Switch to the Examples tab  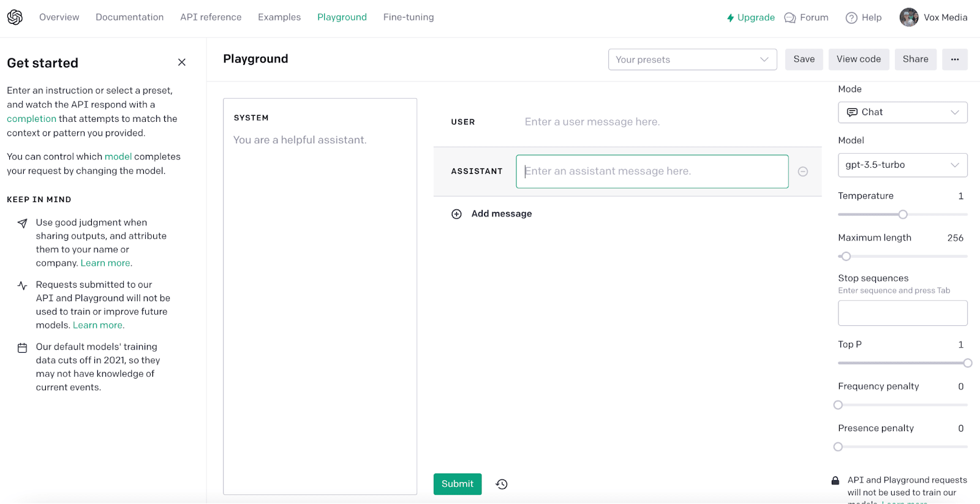tap(279, 17)
